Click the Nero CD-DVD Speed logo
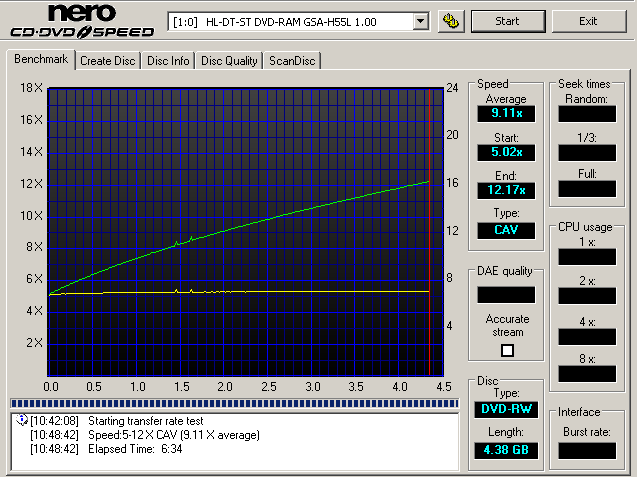The height and width of the screenshot is (477, 637). 82,21
